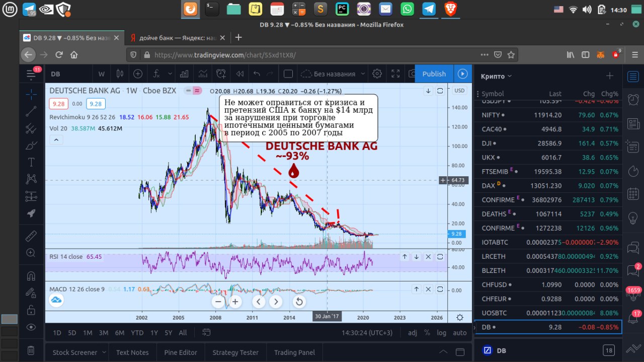The image size is (644, 362).
Task: Set the time range to All
Action: [183, 332]
